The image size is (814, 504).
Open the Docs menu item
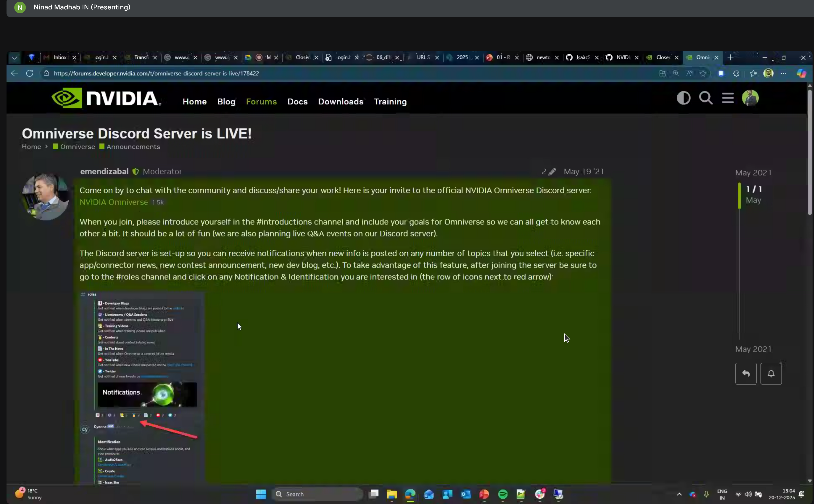pyautogui.click(x=297, y=102)
